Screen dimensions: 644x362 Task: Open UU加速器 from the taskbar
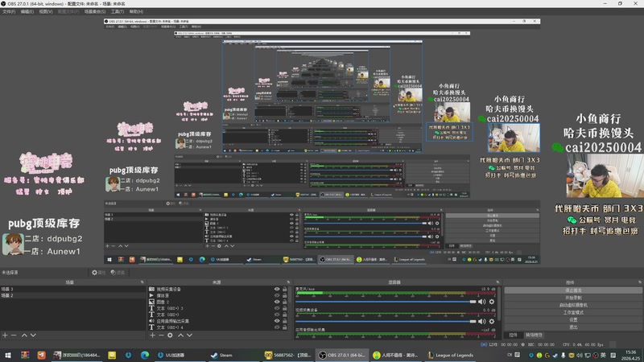pyautogui.click(x=171, y=355)
